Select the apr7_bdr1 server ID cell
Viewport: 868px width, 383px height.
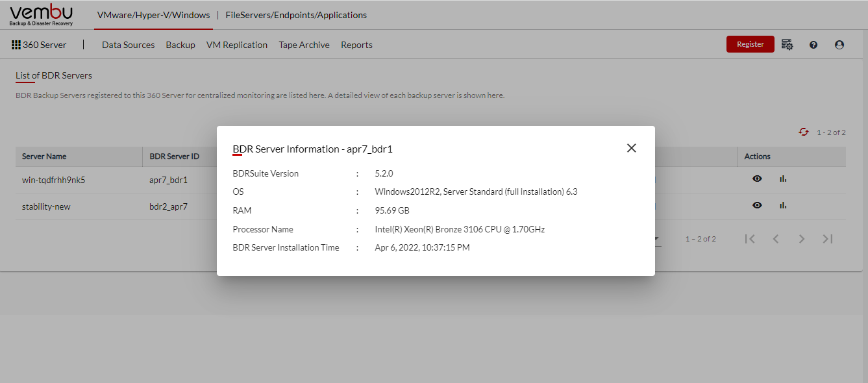coord(168,180)
